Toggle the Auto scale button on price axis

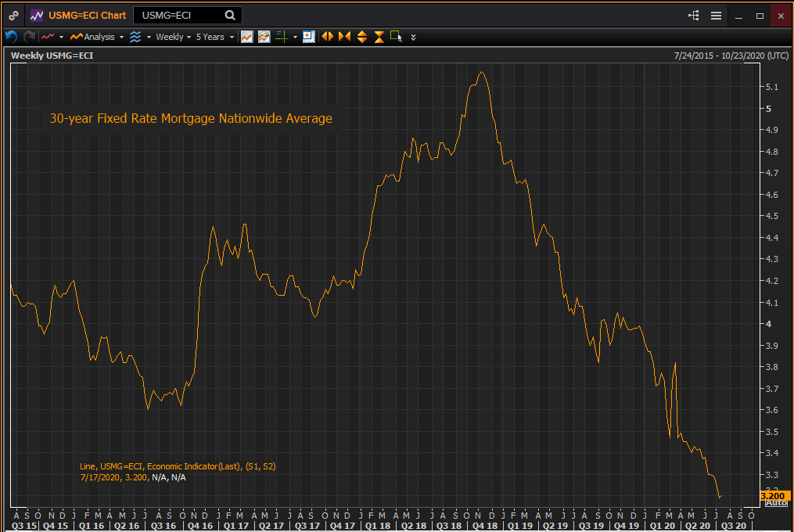[x=774, y=502]
